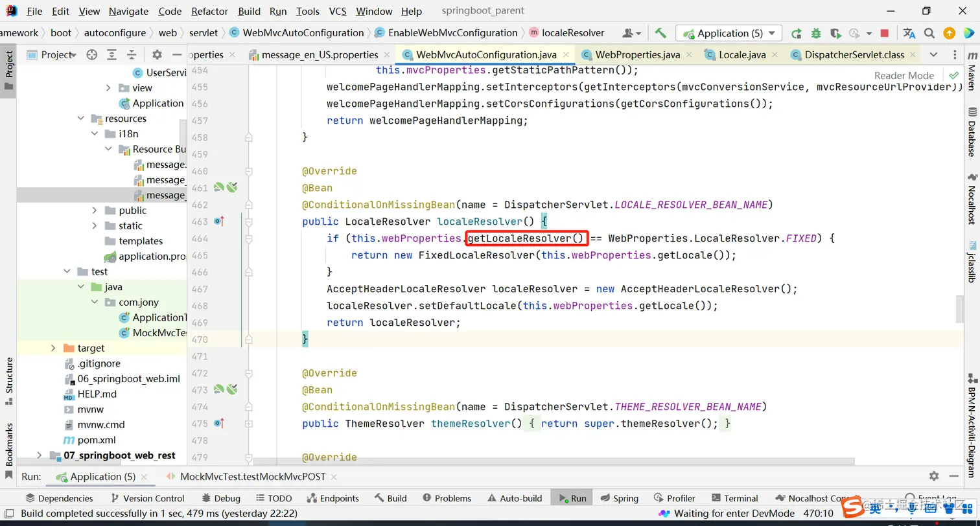The height and width of the screenshot is (526, 980).
Task: Rerun Application with the green rerun icon
Action: click(x=797, y=33)
